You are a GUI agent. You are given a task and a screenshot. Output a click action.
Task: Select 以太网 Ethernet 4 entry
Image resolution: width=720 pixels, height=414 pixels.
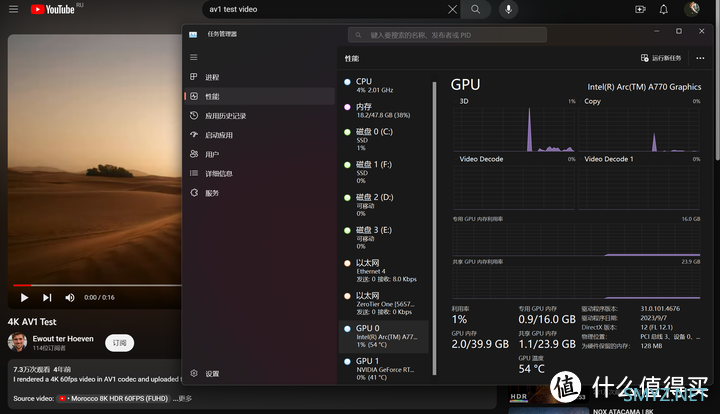384,271
